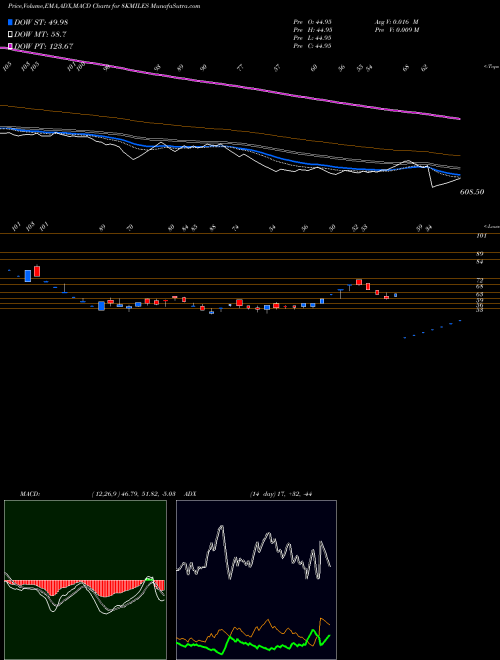
Task: Click the 'Pre H: 44.95' high value
Action: tap(312, 30)
